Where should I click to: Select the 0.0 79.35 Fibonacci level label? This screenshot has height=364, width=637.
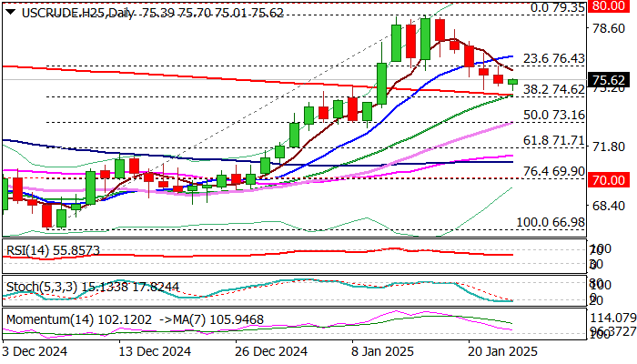coord(558,7)
